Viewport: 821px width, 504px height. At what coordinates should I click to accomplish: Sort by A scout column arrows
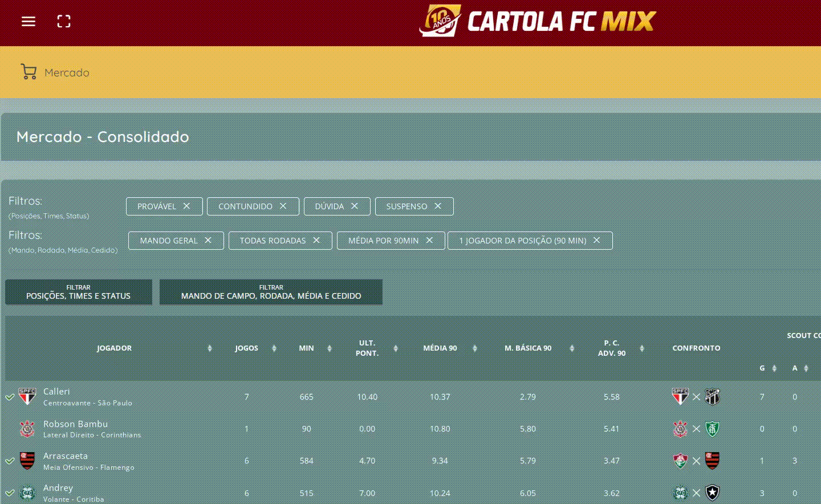806,368
